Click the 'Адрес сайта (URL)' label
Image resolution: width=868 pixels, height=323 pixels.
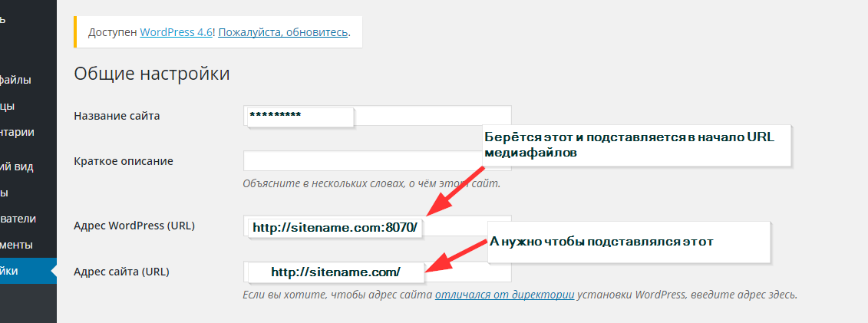click(x=121, y=272)
